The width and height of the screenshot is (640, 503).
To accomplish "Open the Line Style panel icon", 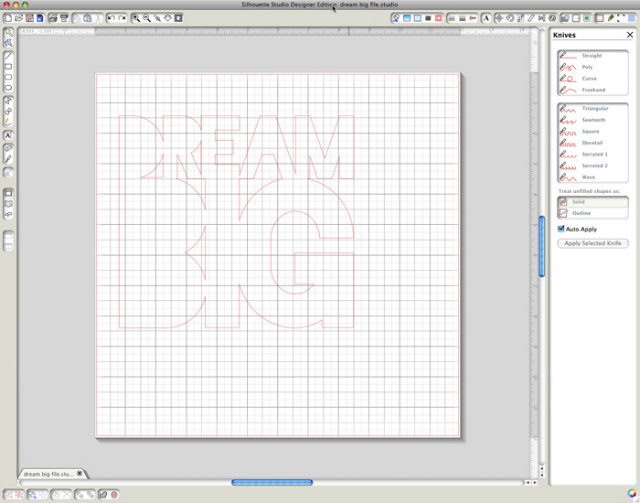I will (x=462, y=18).
